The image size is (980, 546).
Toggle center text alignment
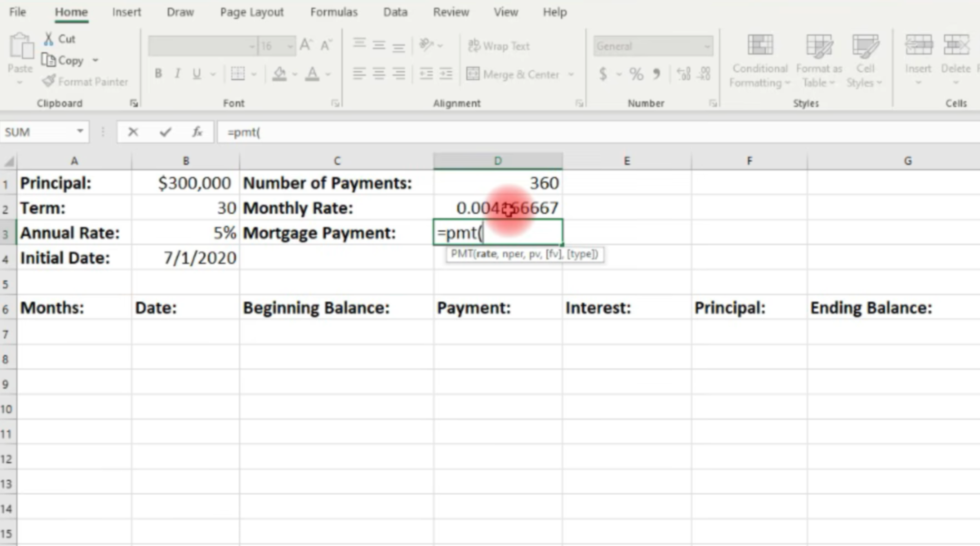[x=379, y=73]
